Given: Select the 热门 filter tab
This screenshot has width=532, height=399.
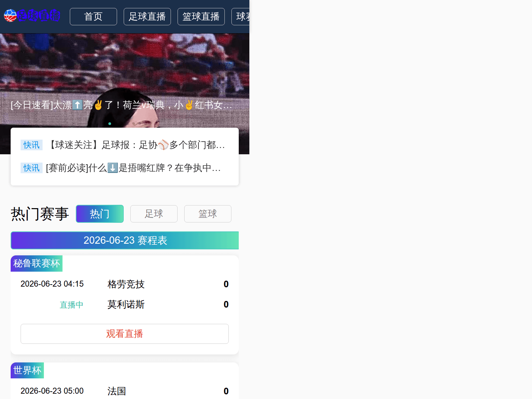Looking at the screenshot, I should point(100,214).
